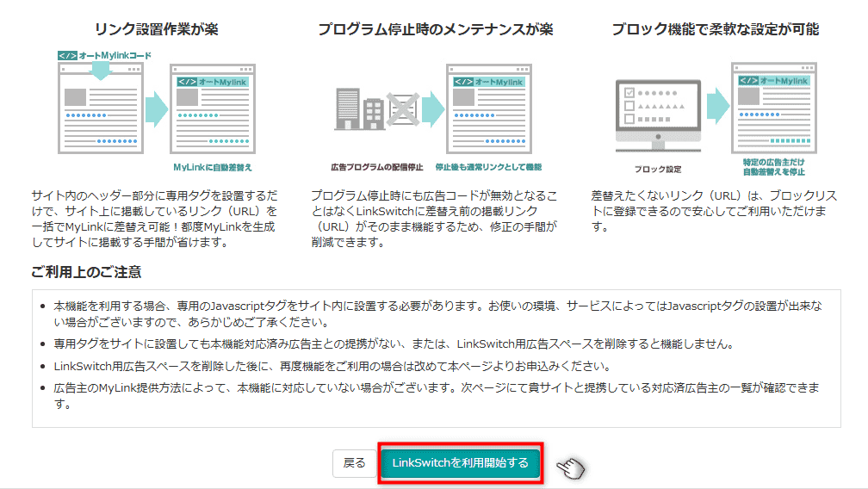Click the paragraph starting 差替えたくないリンク
This screenshot has height=489, width=868.
(714, 211)
